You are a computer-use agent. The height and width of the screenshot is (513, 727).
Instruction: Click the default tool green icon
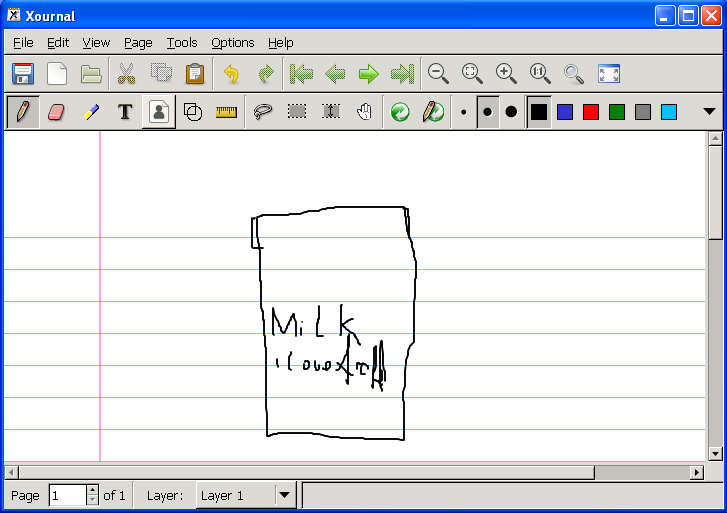400,112
